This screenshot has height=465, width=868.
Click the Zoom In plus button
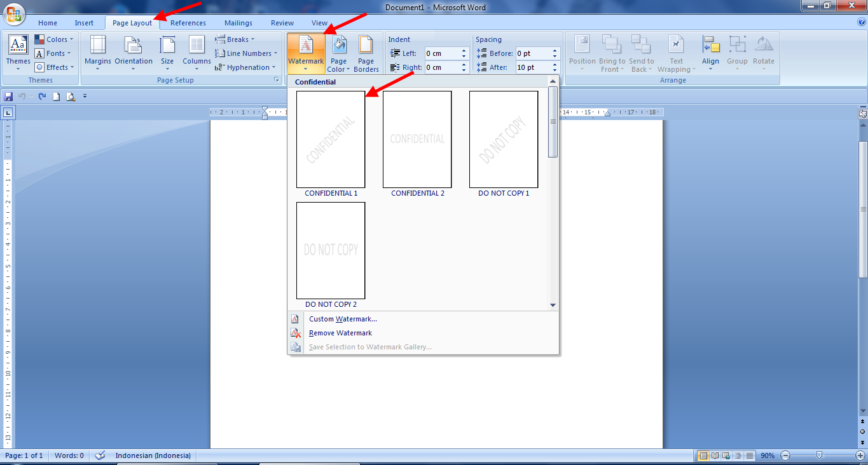pos(860,455)
